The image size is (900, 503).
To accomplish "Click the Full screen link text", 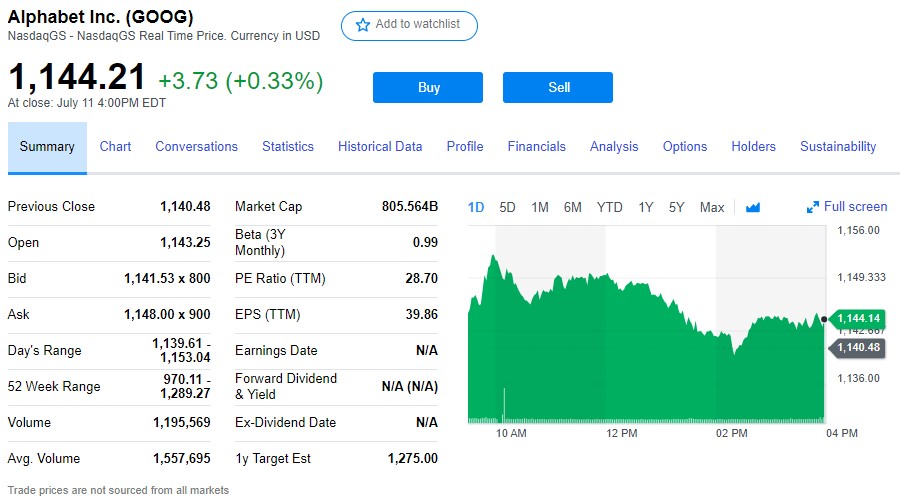I will pos(855,207).
